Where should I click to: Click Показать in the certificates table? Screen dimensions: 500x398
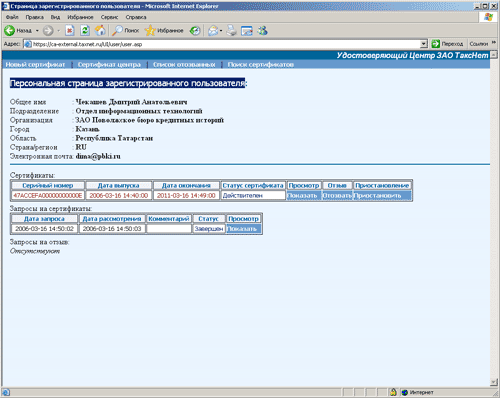pos(303,196)
